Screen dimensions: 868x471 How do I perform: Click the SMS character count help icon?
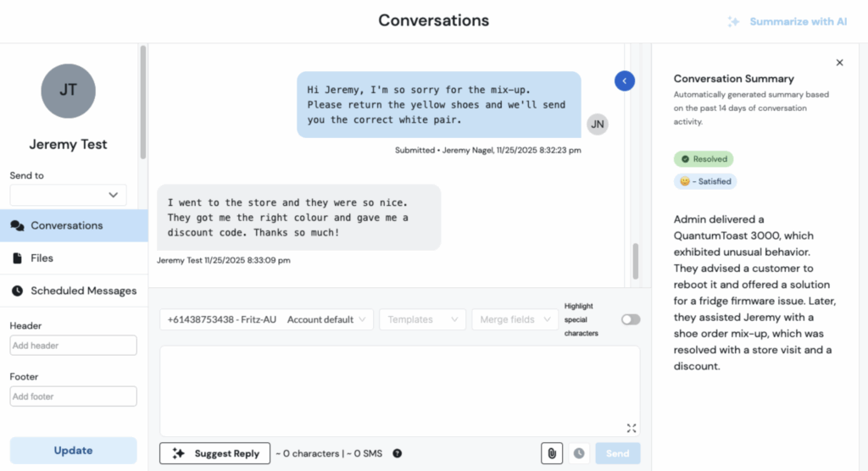coord(397,453)
